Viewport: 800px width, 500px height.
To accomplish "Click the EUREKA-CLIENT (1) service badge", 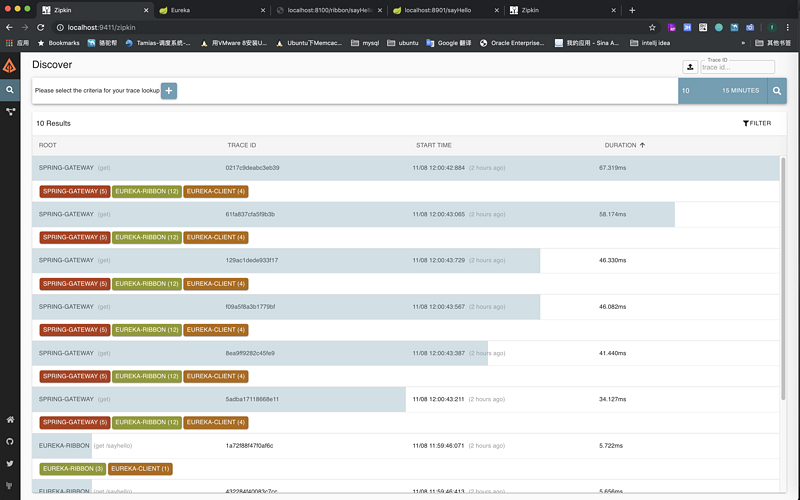I will (x=140, y=468).
